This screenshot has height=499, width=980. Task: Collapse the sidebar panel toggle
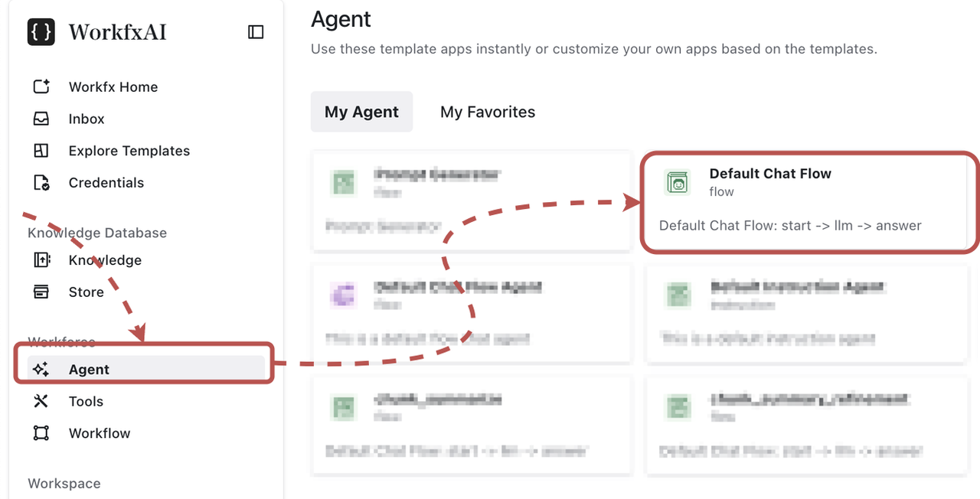[256, 32]
